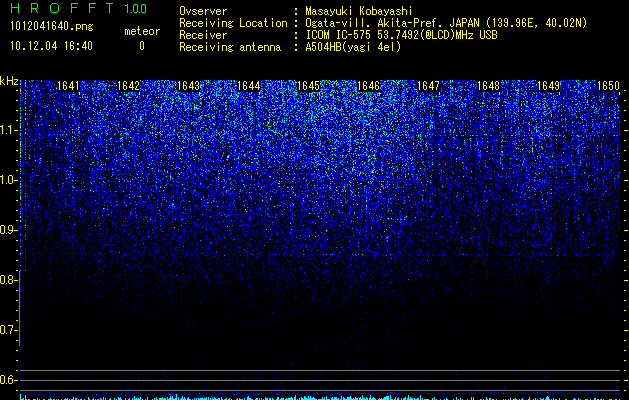Viewport: 629px width, 400px height.
Task: Click the 1649 time marker
Action: [548, 86]
